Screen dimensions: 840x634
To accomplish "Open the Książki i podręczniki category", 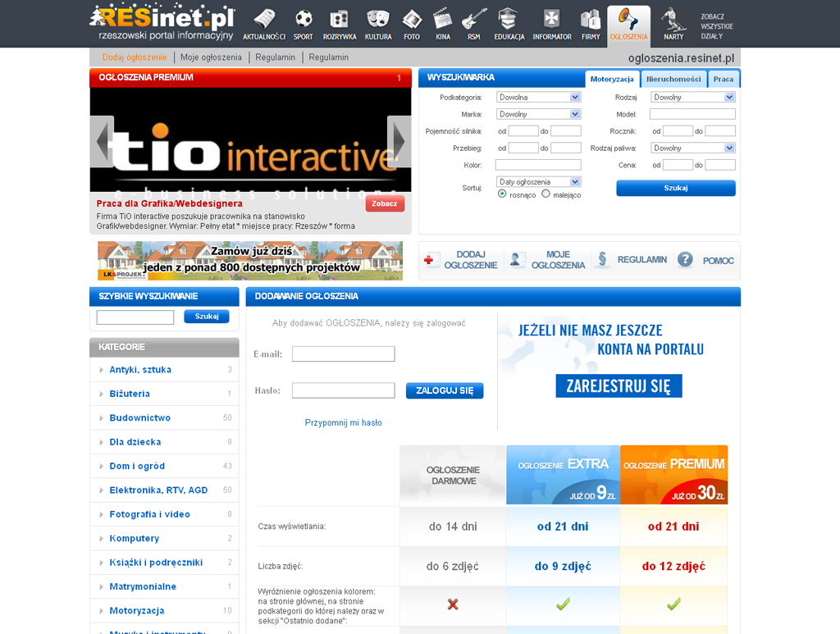I will 156,563.
